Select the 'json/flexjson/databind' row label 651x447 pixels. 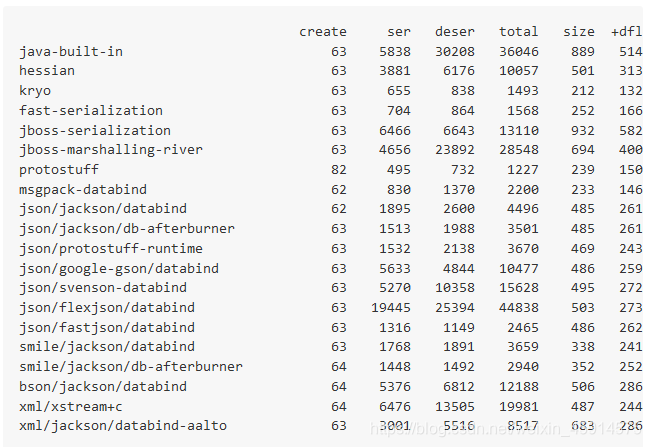pyautogui.click(x=107, y=308)
